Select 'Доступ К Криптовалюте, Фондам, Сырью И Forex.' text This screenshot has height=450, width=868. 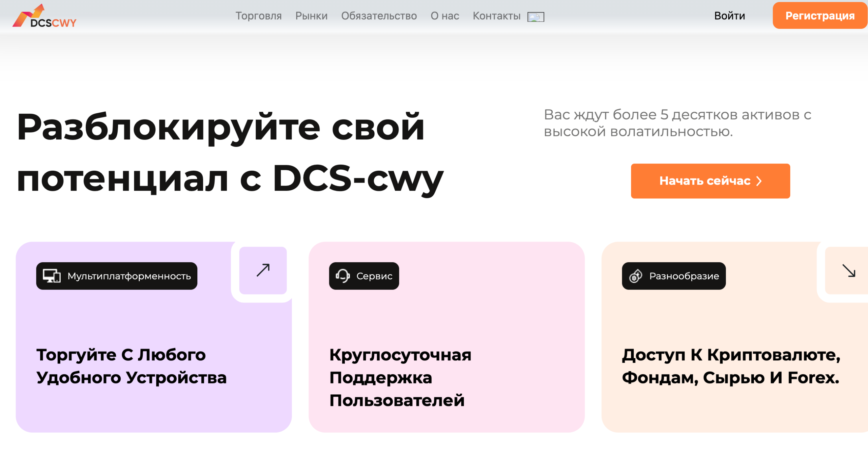pos(731,366)
